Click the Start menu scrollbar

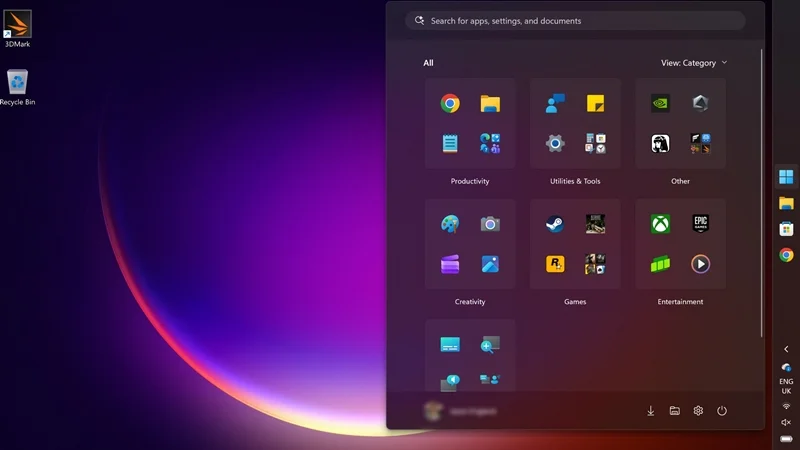[761, 193]
